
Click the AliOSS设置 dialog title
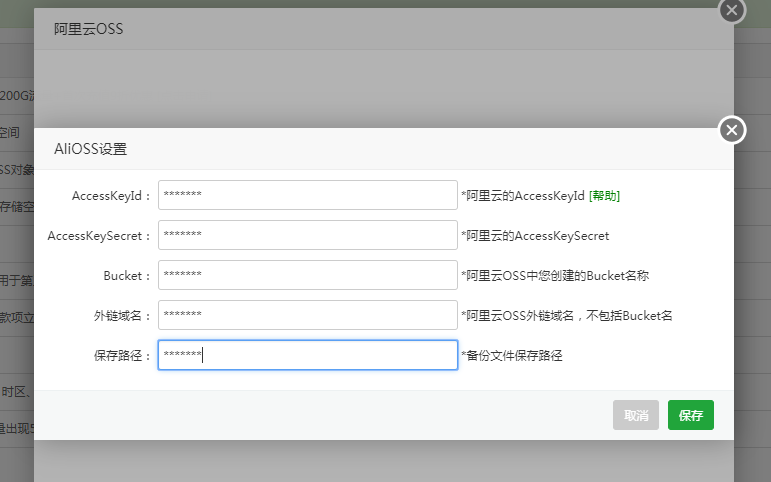click(x=90, y=149)
